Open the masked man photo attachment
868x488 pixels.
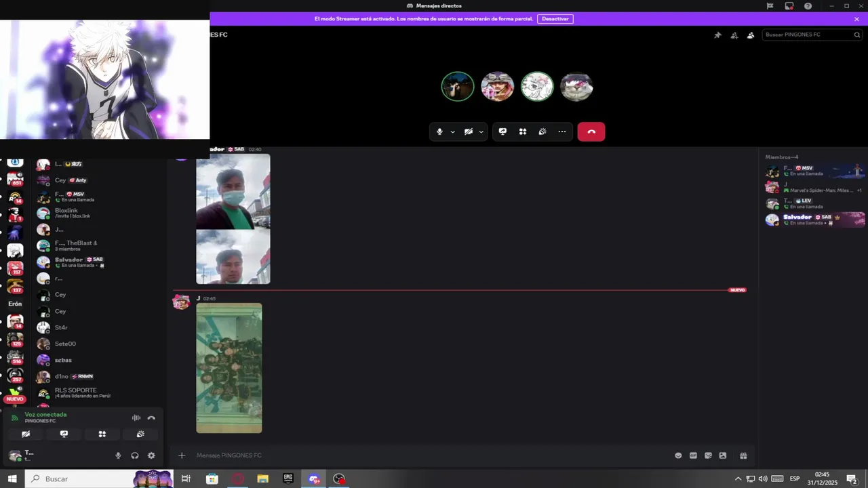pos(233,192)
